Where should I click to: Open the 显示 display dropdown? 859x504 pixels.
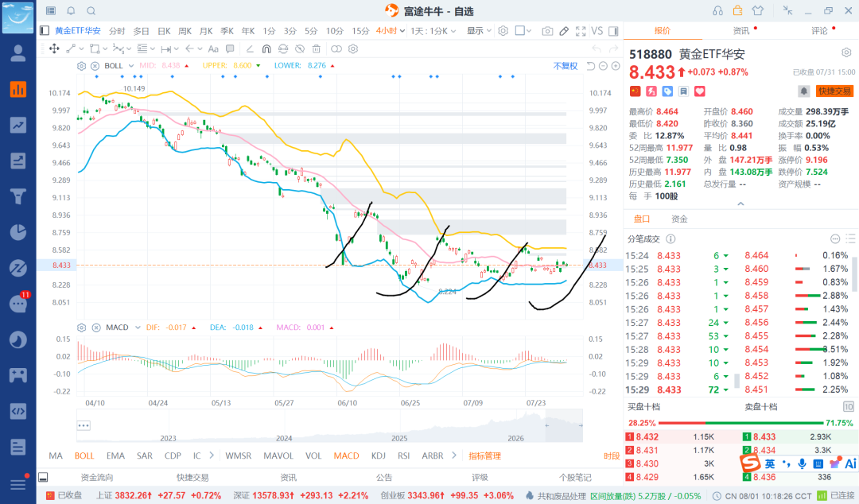tap(479, 31)
